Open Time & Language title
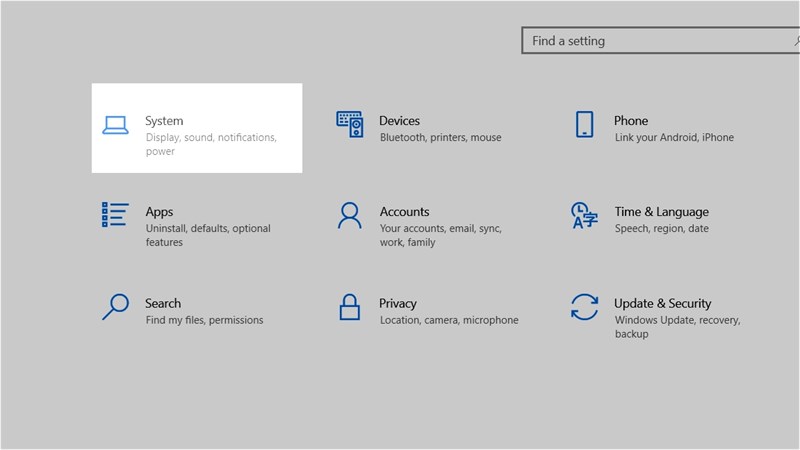800x450 pixels. pyautogui.click(x=661, y=212)
